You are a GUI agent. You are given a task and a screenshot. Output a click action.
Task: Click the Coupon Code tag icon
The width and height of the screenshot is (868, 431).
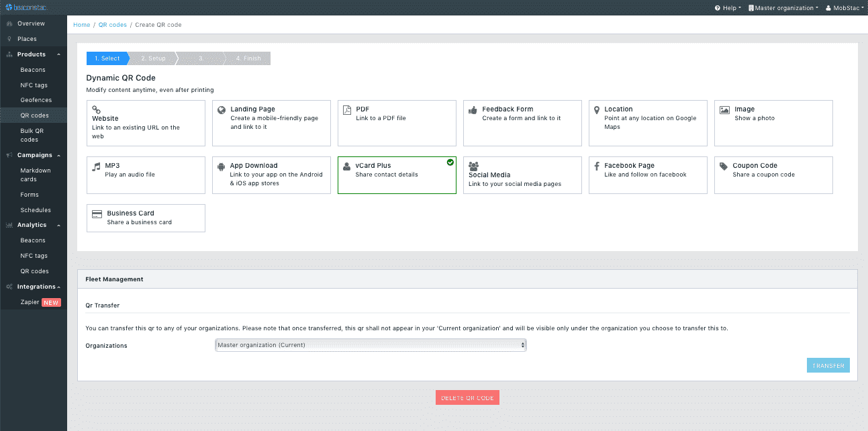[724, 166]
